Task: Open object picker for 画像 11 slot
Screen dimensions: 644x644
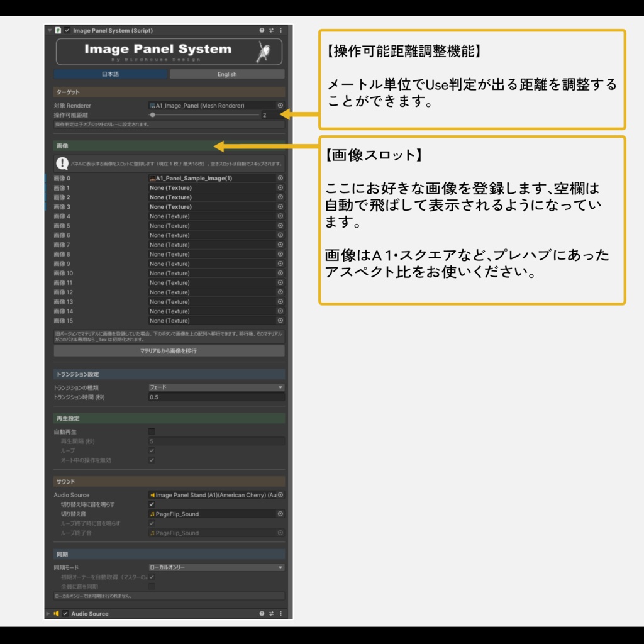Action: pos(280,282)
